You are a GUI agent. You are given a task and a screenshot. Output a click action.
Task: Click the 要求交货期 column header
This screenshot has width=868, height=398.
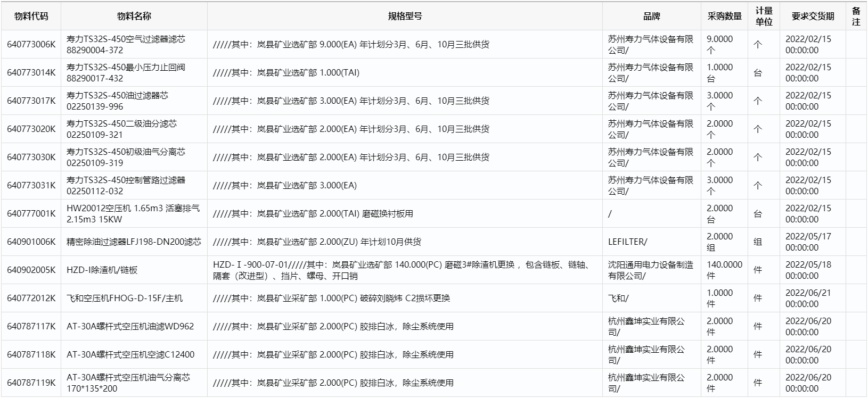coord(813,16)
